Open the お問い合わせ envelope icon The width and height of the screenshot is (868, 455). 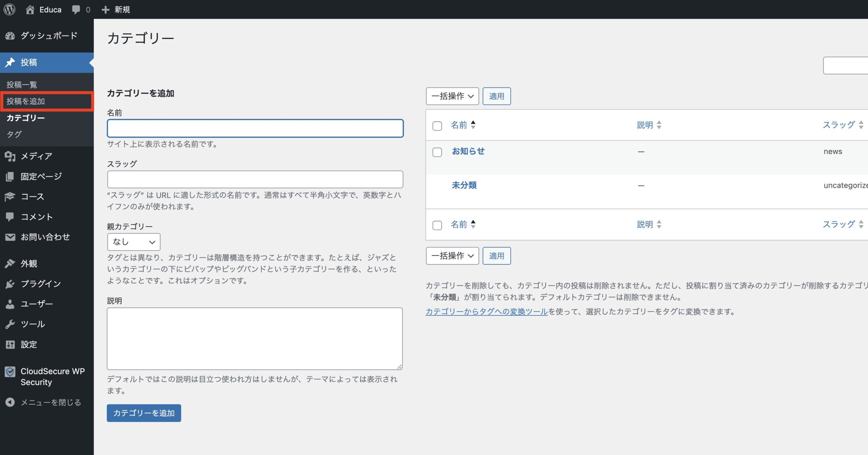pyautogui.click(x=10, y=237)
